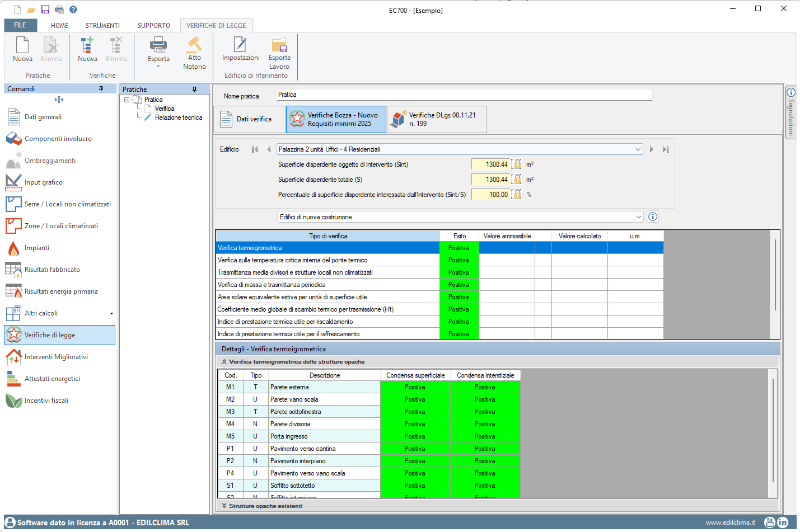Create a new pratica with Nuova in Pratiche group

pos(22,49)
